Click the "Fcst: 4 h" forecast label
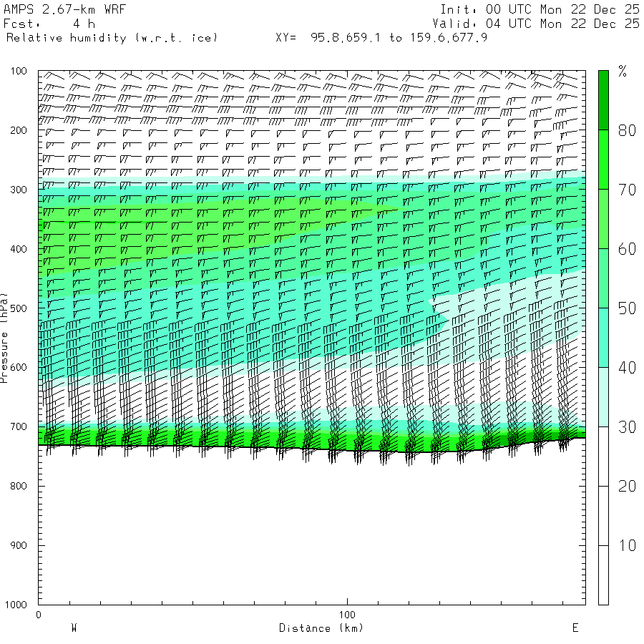 [49, 24]
